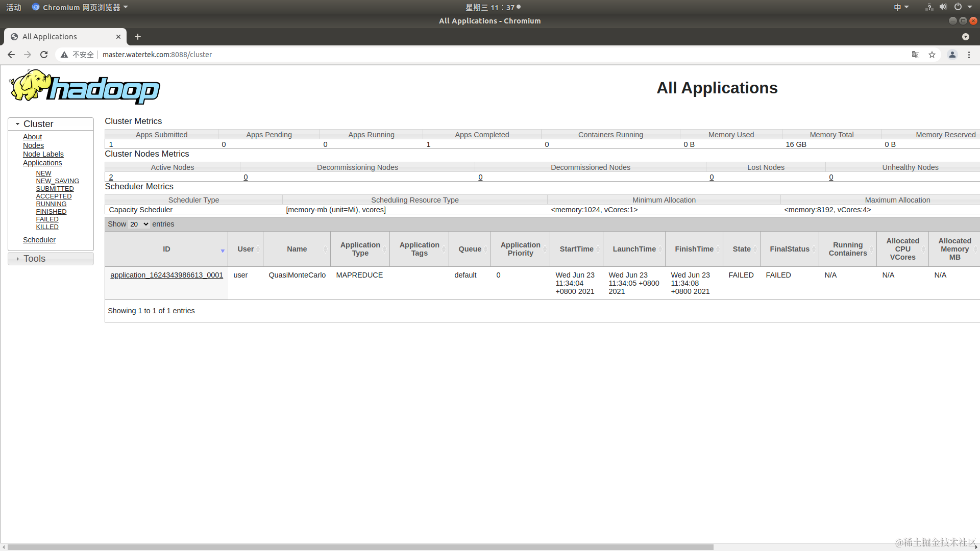Click Decommissioning Nodes count link

(x=246, y=177)
